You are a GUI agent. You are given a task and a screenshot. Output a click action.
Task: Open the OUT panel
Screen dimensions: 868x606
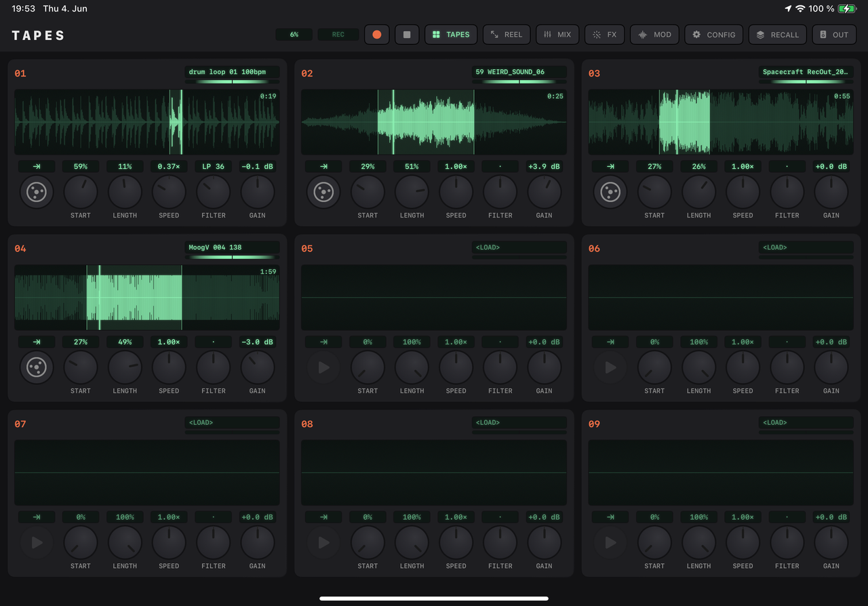tap(834, 35)
